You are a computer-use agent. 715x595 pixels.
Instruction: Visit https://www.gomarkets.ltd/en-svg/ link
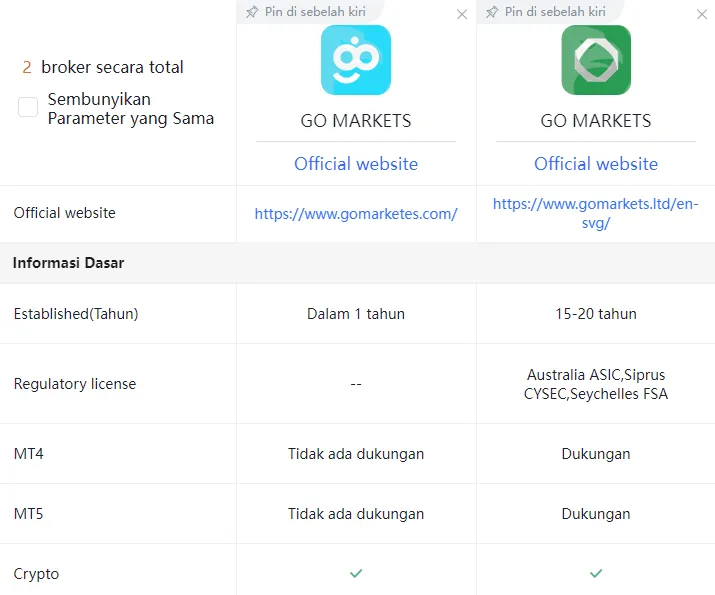[596, 213]
